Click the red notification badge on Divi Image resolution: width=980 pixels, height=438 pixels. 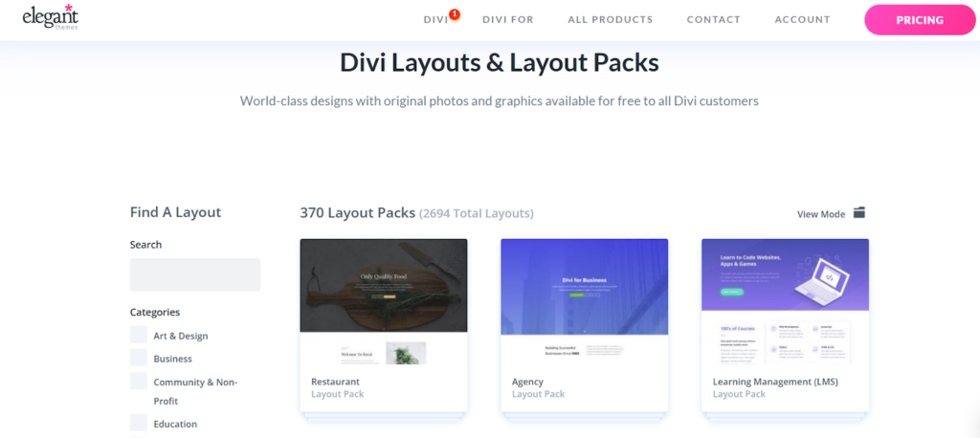(455, 14)
